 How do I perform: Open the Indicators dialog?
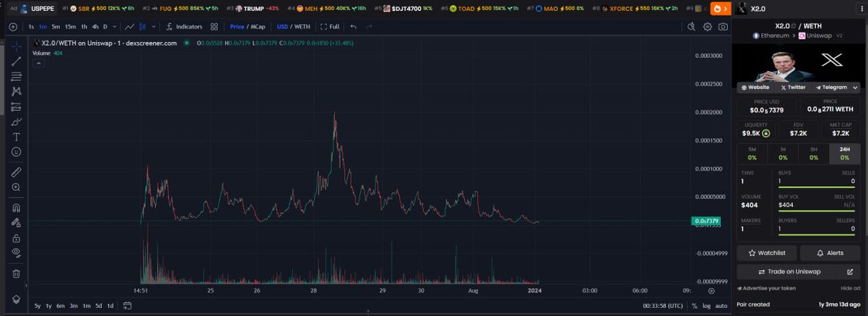(184, 27)
